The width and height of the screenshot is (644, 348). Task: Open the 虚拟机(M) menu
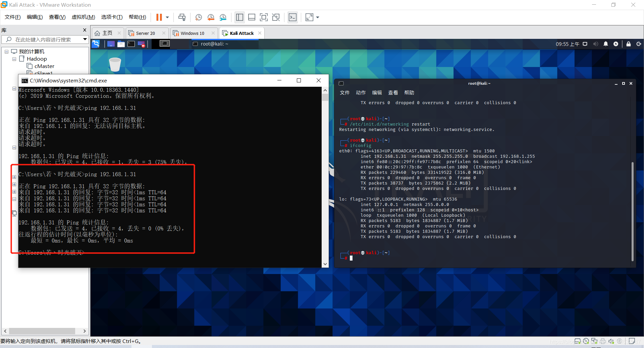tap(83, 17)
